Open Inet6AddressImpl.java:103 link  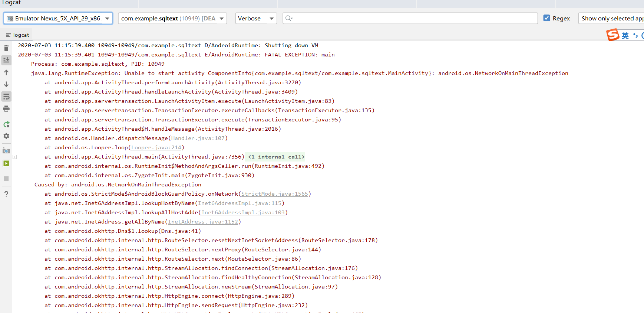(243, 212)
